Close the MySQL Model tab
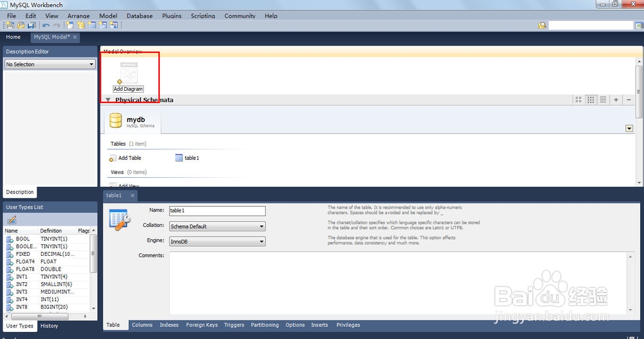 click(75, 37)
